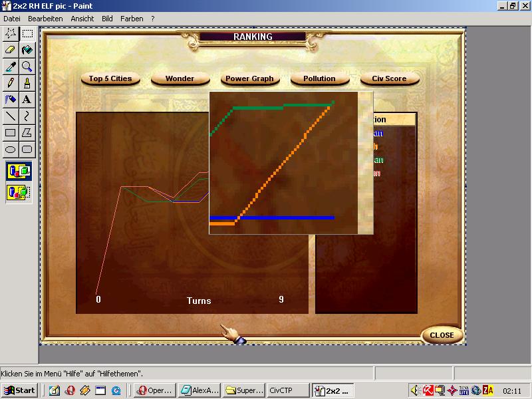Activate the Pick Color eyedropper tool
The height and width of the screenshot is (399, 532).
pyautogui.click(x=11, y=66)
